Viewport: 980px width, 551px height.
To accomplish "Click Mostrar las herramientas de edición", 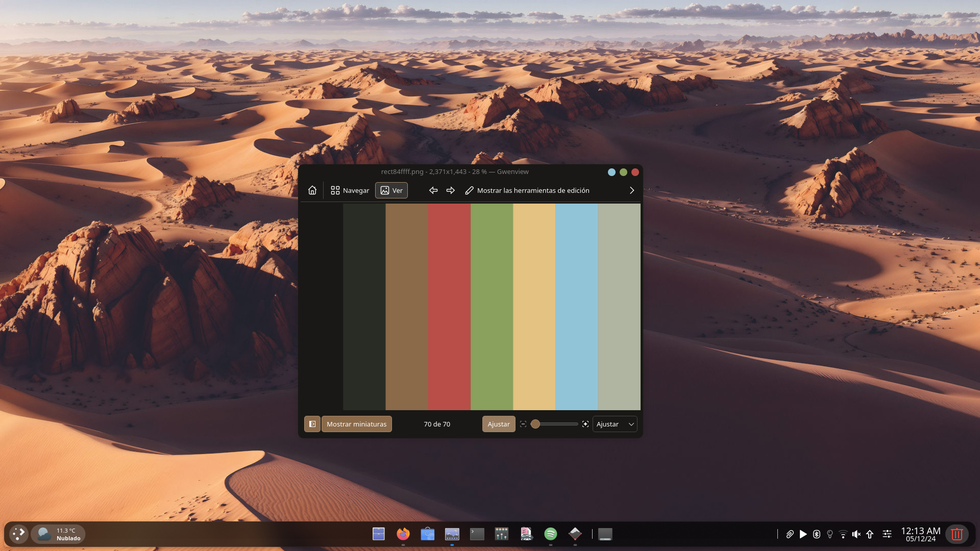I will [527, 190].
